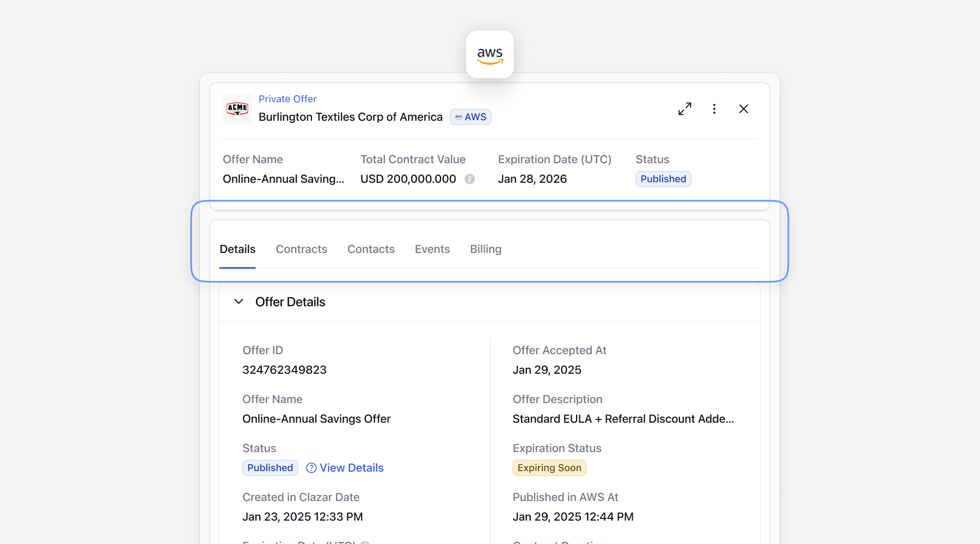Click the title Burlington Textiles Corp of America
The height and width of the screenshot is (544, 980).
tap(351, 117)
